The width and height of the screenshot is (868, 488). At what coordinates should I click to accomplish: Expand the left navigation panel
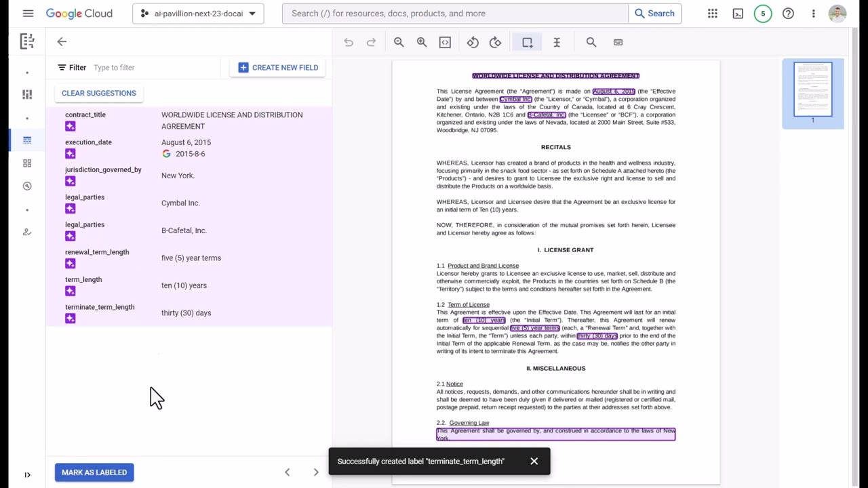click(27, 475)
